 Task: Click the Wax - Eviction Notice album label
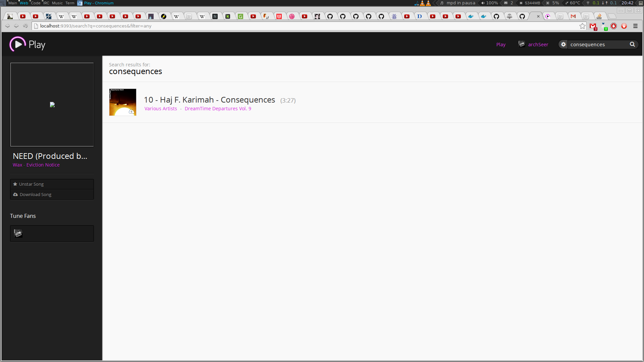[x=36, y=165]
